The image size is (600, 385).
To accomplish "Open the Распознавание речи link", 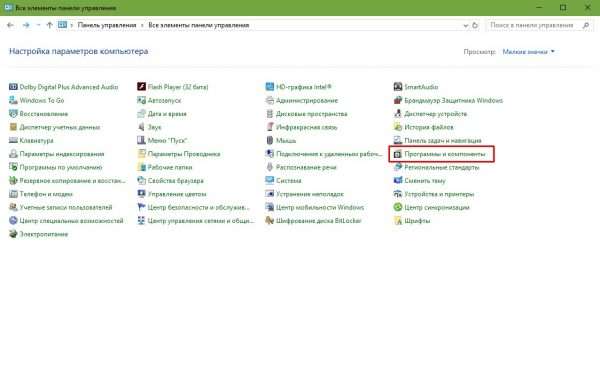I will click(x=306, y=167).
